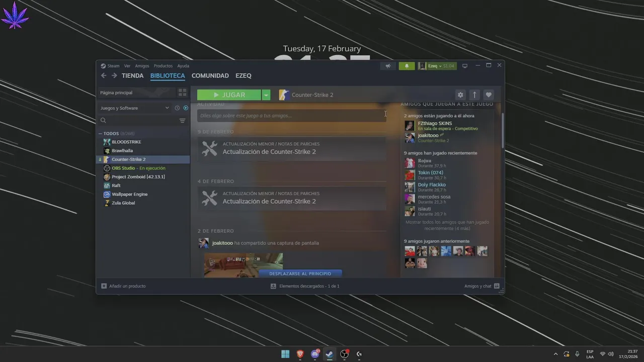Toggle the ready-to-play filter icon
Screen dimensions: 644x362
pos(186,108)
